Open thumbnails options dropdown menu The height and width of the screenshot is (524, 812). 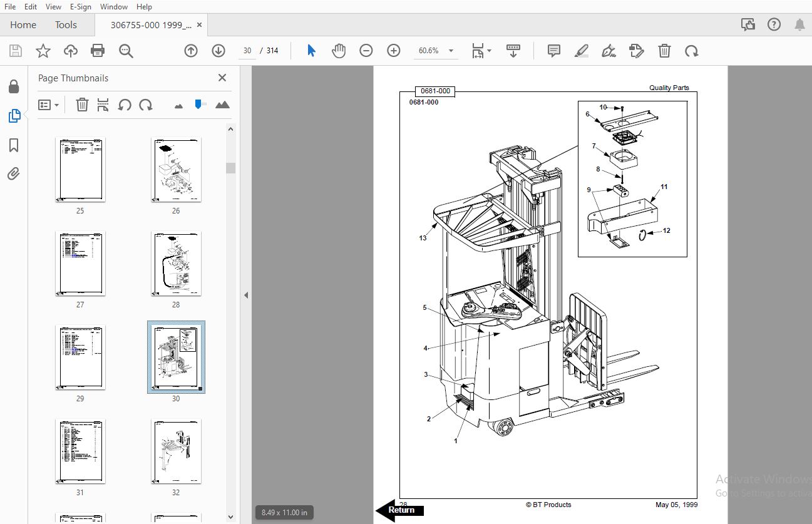(48, 105)
